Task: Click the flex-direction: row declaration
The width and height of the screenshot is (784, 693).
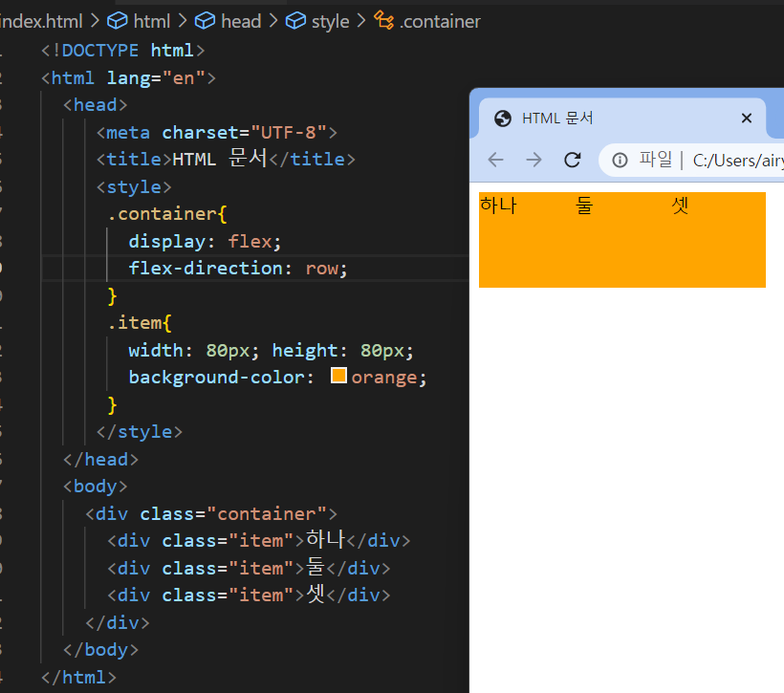Action: pos(238,269)
